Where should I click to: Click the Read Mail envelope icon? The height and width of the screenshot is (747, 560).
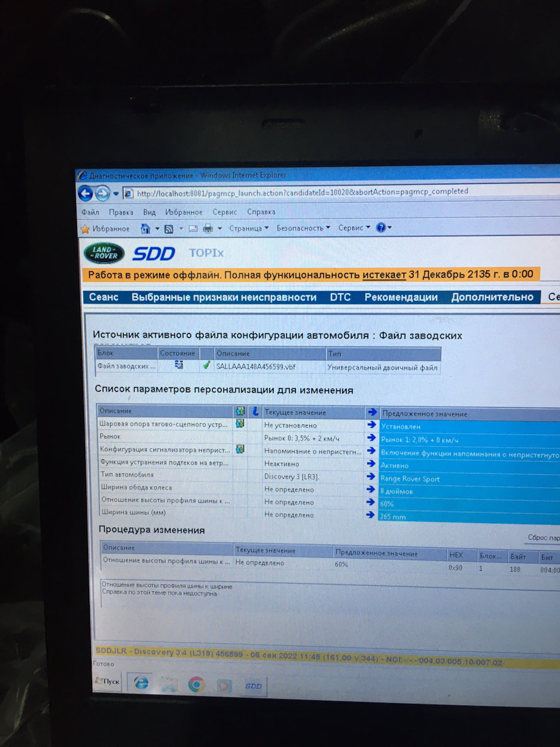(x=193, y=229)
